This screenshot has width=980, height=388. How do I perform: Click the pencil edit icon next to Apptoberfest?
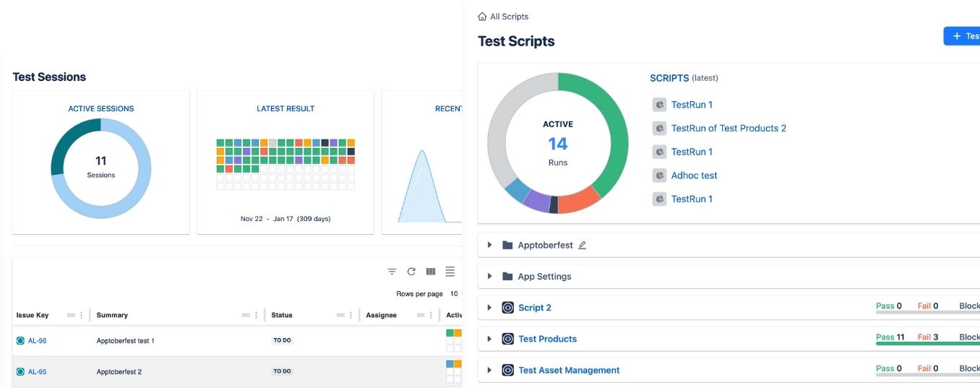click(583, 245)
